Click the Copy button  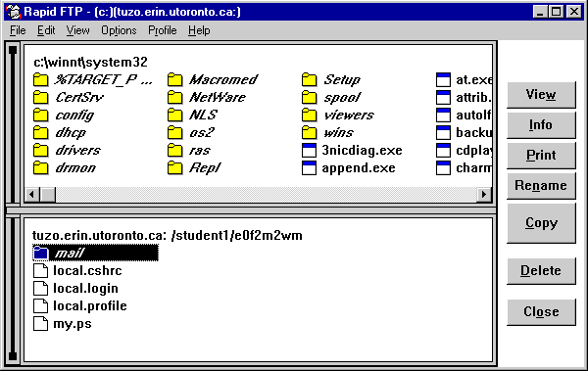[x=541, y=223]
